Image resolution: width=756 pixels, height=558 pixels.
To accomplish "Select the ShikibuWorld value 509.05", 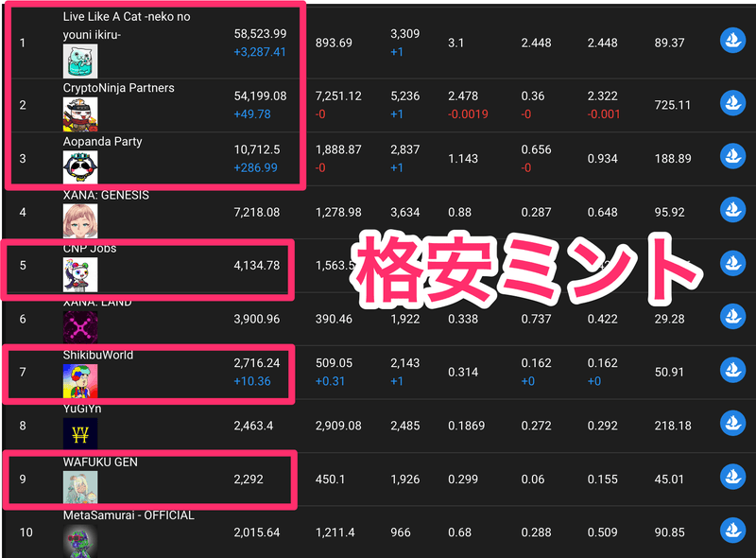I will (334, 363).
